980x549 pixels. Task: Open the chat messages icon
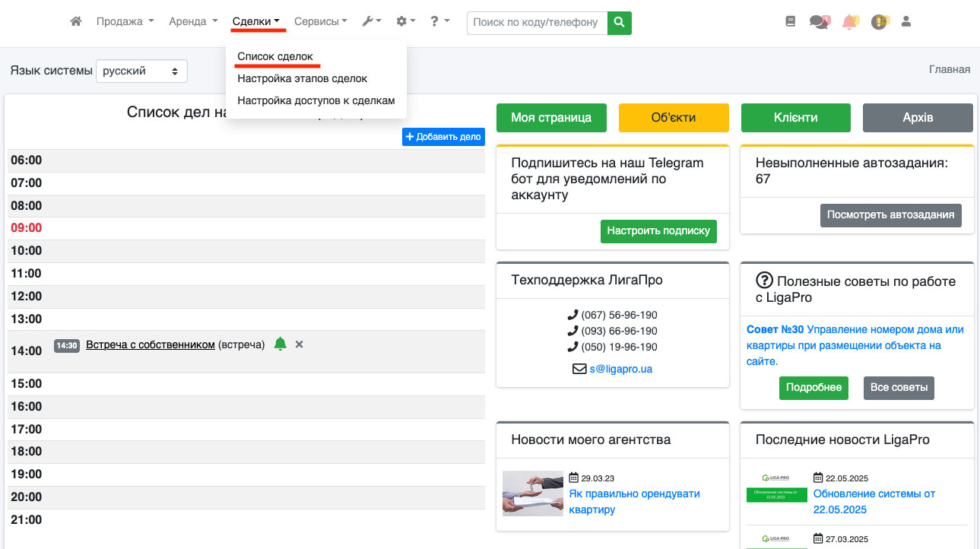point(819,22)
